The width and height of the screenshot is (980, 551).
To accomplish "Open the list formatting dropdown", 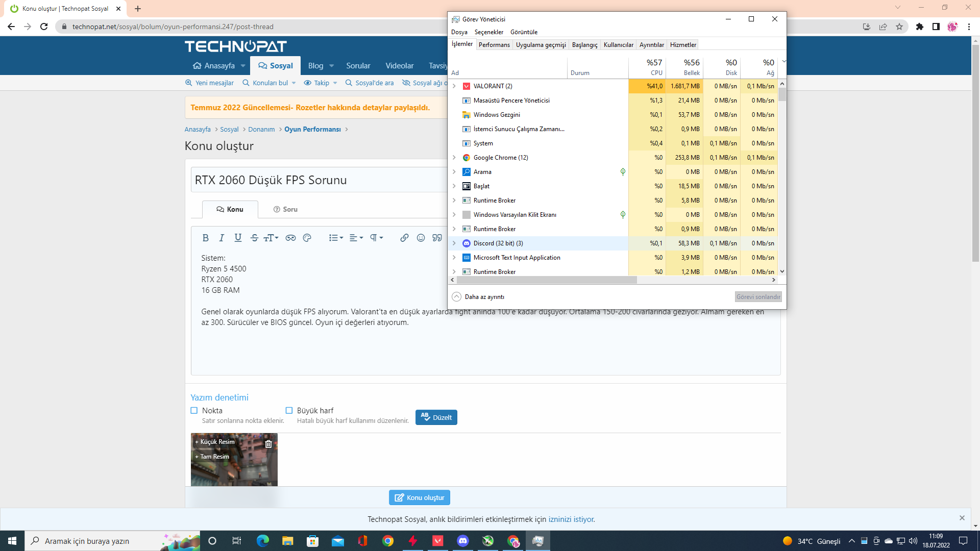I will [x=335, y=238].
